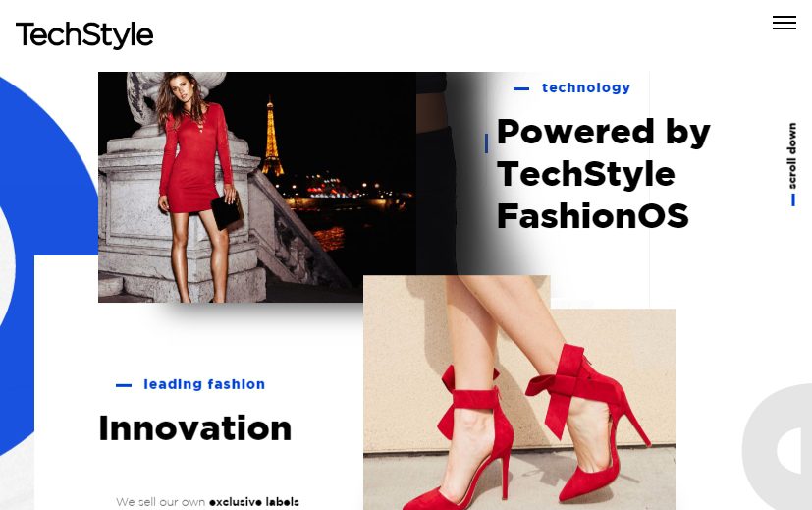This screenshot has width=812, height=510.
Task: Open the hamburger menu icon
Action: 785,23
